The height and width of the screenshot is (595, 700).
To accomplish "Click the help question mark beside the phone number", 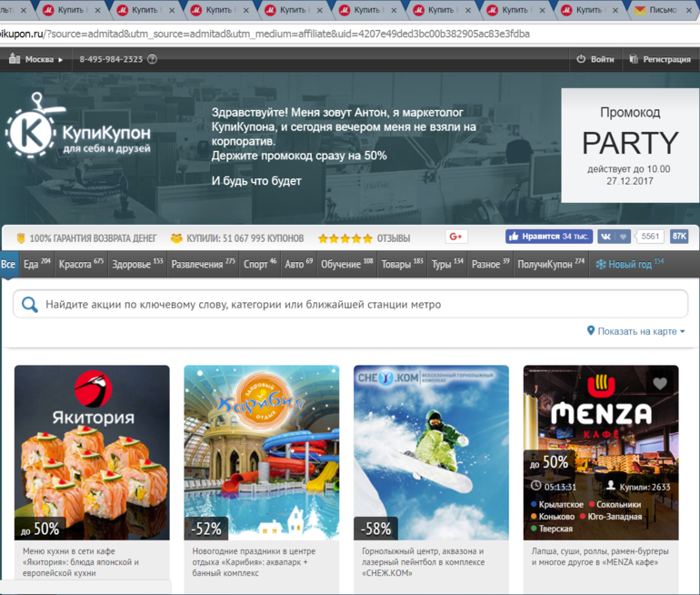I will click(x=152, y=59).
